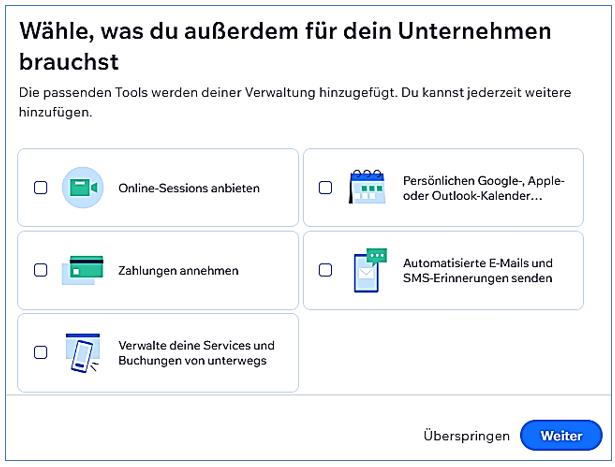The image size is (615, 467).
Task: Click the video camera Online-Sessions icon
Action: [82, 187]
